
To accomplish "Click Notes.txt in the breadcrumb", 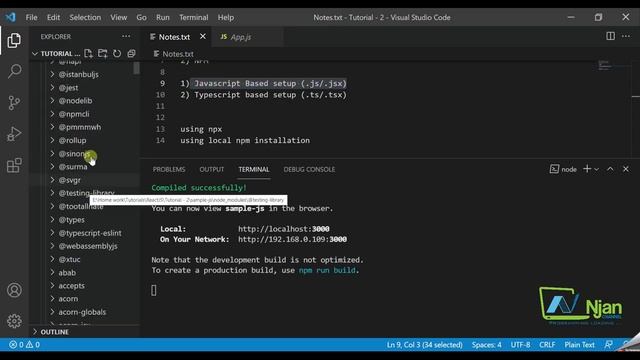I will tap(178, 54).
